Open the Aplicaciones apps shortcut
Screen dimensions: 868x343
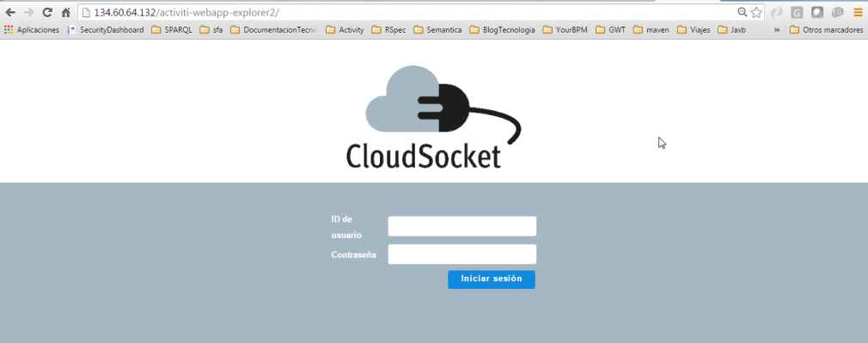(32, 30)
